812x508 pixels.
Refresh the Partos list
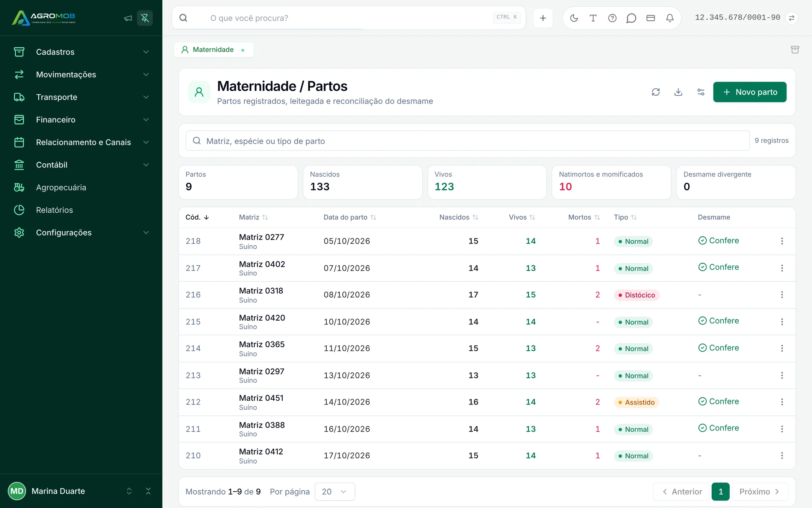point(656,92)
